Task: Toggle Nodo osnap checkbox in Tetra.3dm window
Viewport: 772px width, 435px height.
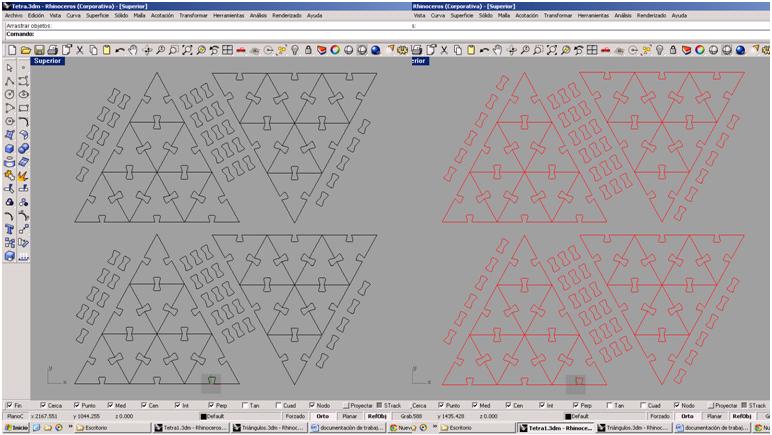Action: (x=312, y=405)
